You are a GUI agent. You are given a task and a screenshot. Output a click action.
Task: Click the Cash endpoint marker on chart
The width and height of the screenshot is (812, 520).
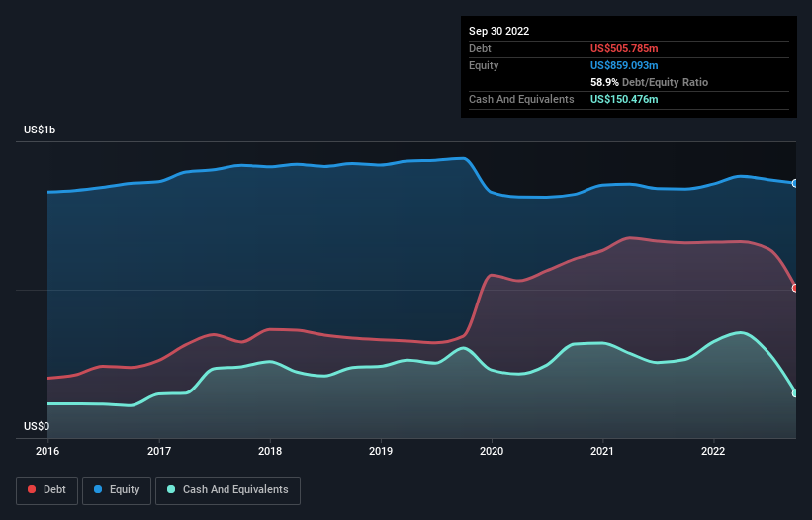(795, 393)
